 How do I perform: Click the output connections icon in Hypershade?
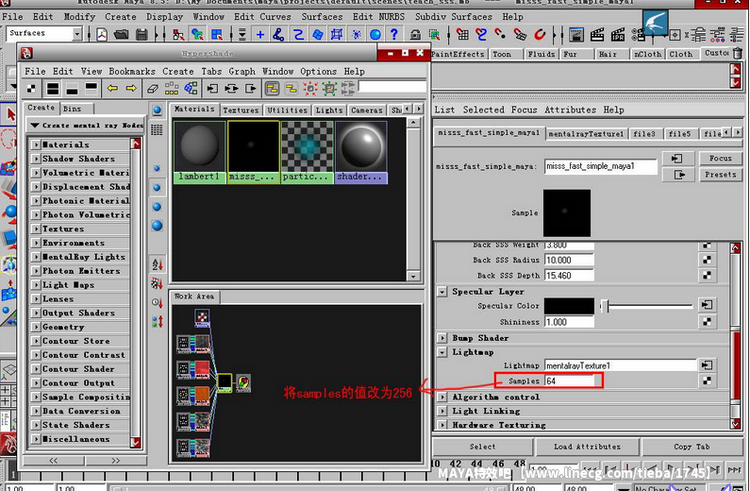251,88
